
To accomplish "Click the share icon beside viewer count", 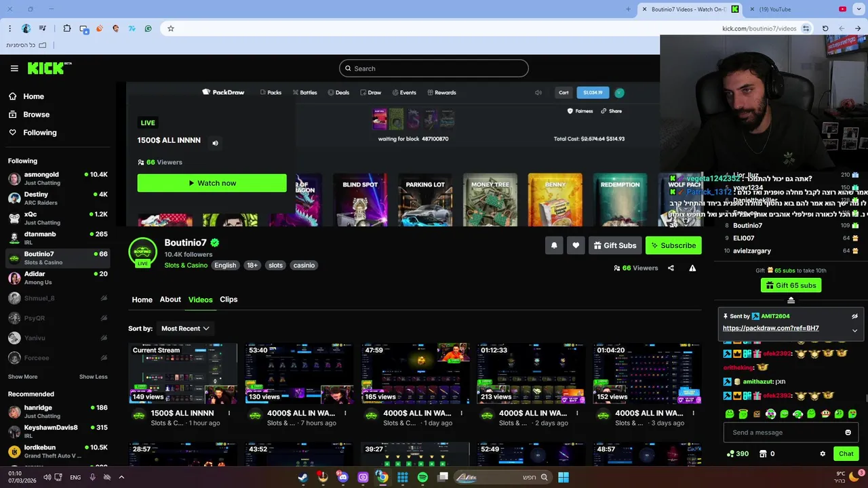I will pos(671,268).
